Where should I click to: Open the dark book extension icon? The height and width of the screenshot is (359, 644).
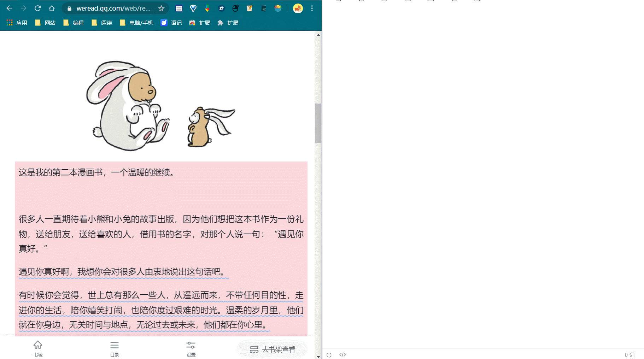264,8
